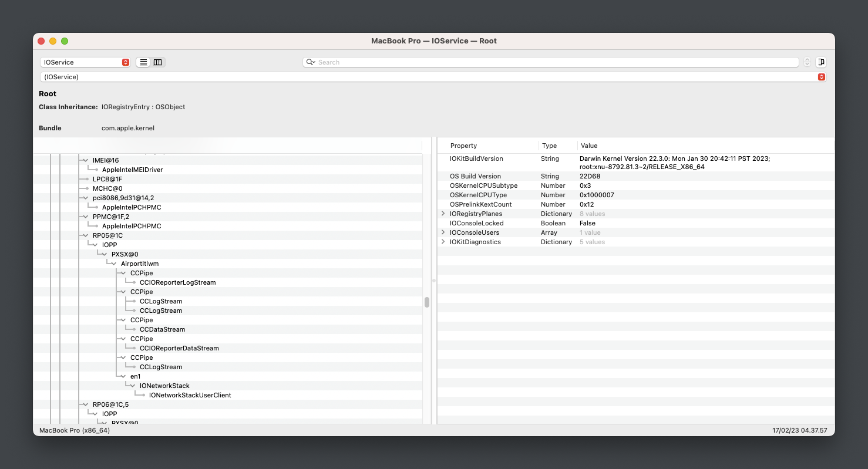This screenshot has height=469, width=868.
Task: Collapse the pci8086,9d31@14,2 node
Action: (x=86, y=198)
